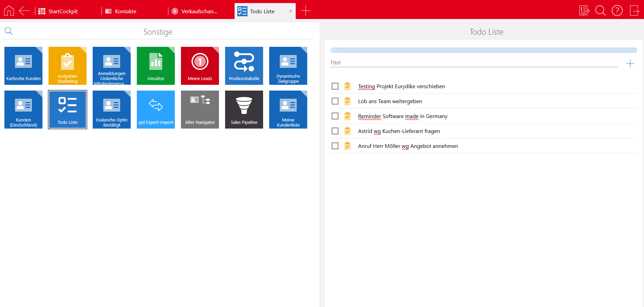
Task: Check off 'Testing Projekt Eurydike verschieben'
Action: [335, 86]
